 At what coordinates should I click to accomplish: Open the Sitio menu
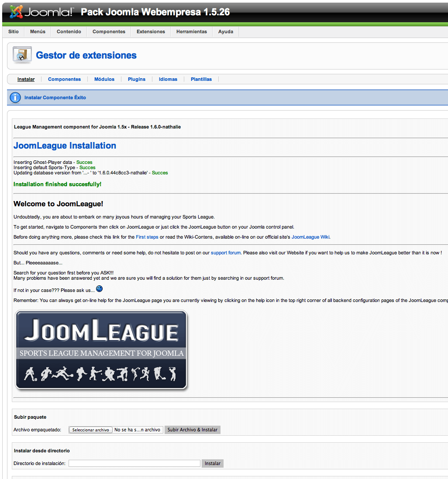point(14,32)
